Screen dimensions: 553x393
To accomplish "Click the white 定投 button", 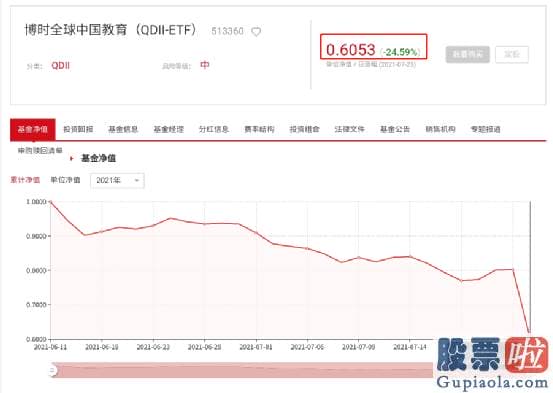I will click(512, 54).
